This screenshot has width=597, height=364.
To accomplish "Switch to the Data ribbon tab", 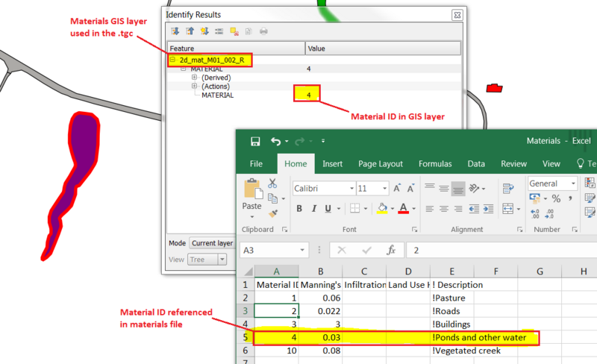I will click(476, 163).
